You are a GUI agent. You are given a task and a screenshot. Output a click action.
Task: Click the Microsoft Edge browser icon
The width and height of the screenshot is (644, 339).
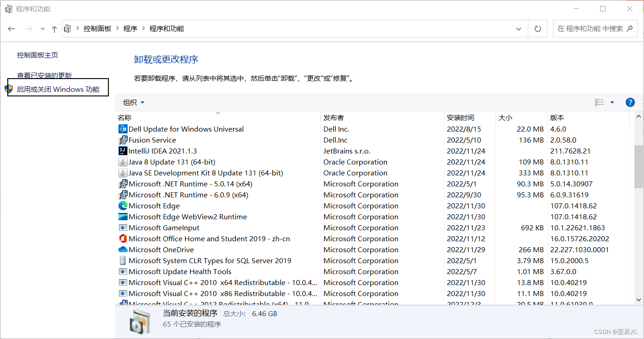coord(123,206)
